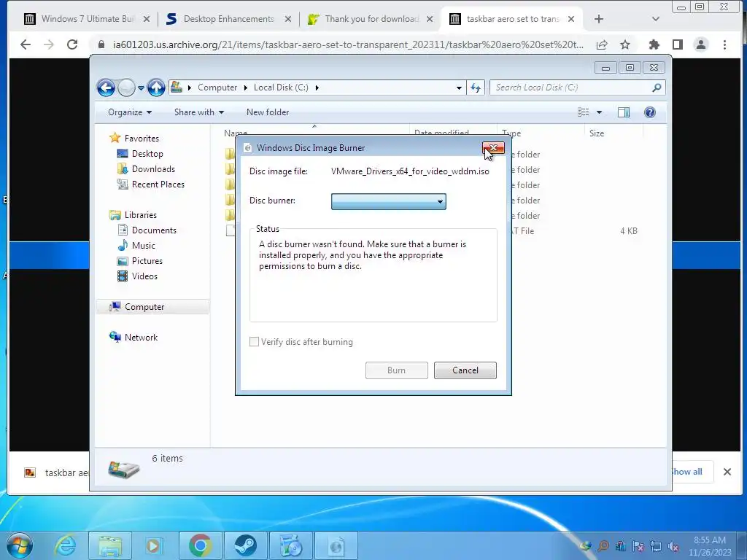
Task: Switch to Chrome on the taskbar
Action: click(200, 545)
